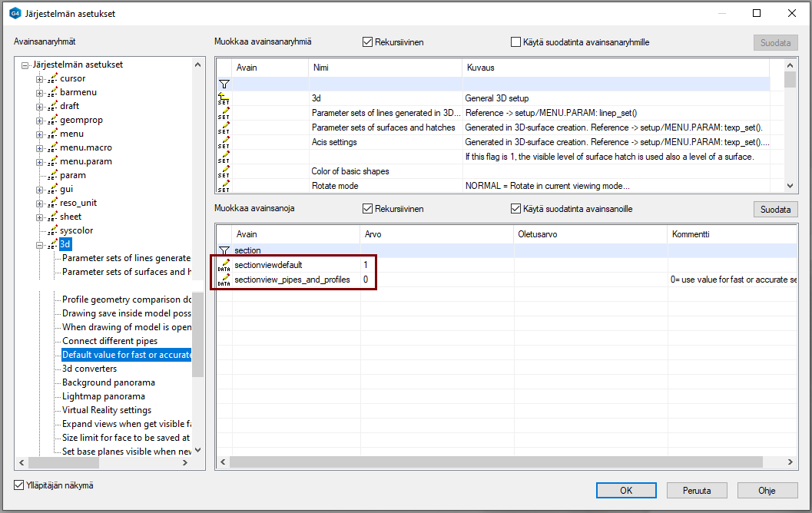Click the SET icon beside Color of basic shapes
The height and width of the screenshot is (513, 812).
(224, 171)
